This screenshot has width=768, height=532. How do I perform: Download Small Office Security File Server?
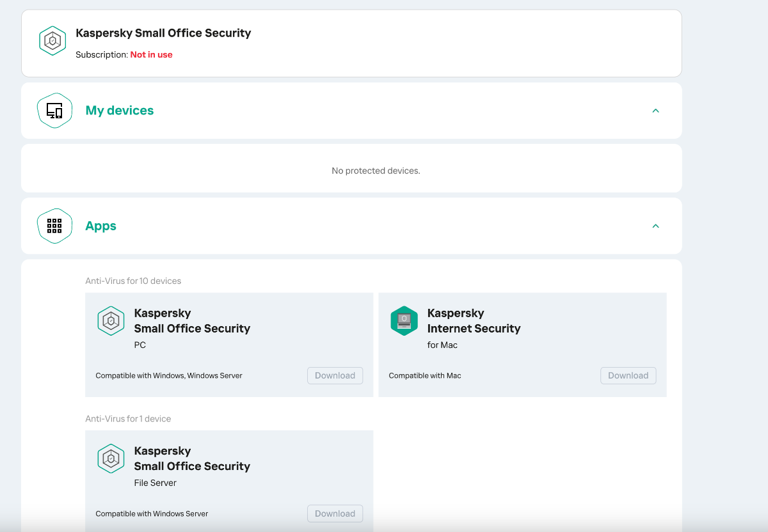coord(335,513)
